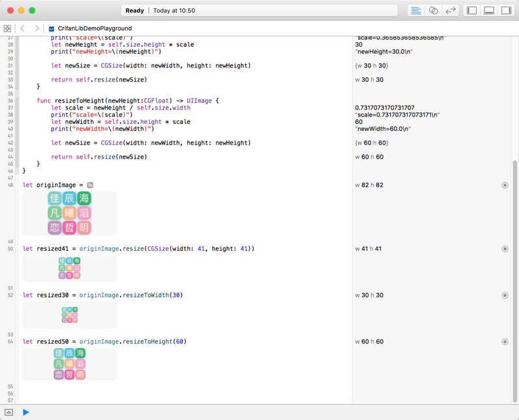Show the Standard editor

[416, 10]
